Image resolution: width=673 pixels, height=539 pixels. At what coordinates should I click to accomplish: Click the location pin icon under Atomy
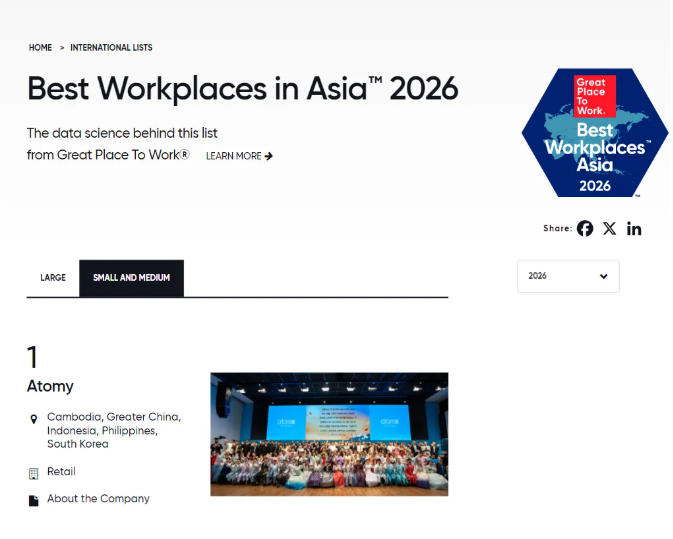coord(33,419)
